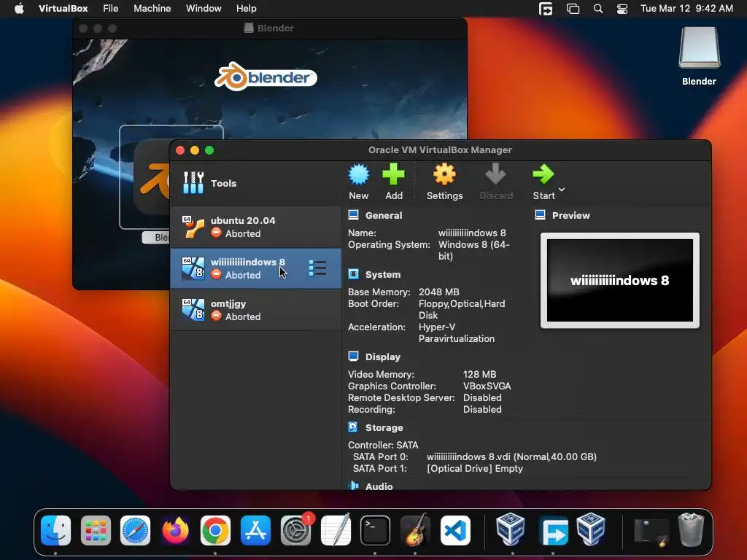Expand the Start button dropdown chevron
This screenshot has height=560, width=747.
point(562,190)
